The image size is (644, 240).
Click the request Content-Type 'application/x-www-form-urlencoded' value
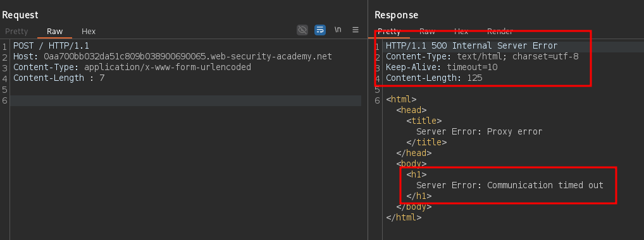(168, 68)
